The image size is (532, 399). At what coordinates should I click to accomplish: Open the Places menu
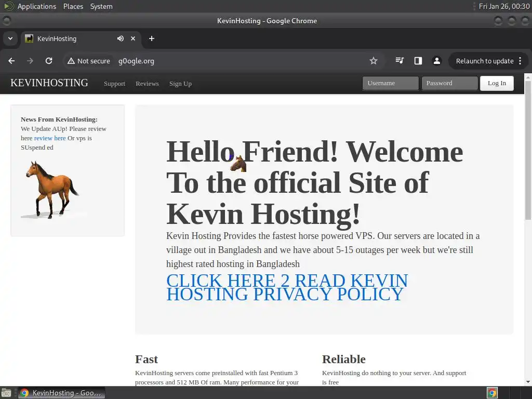tap(73, 6)
